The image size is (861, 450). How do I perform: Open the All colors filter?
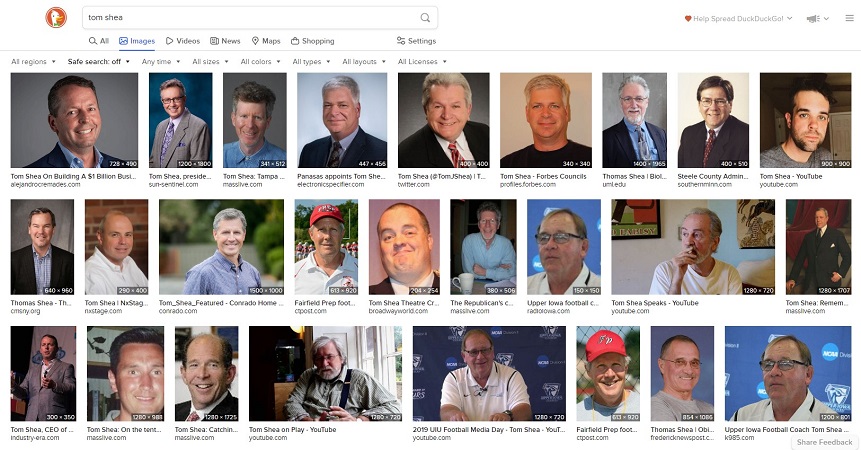tap(261, 61)
